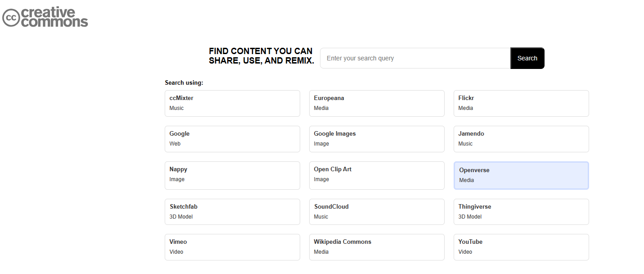The height and width of the screenshot is (274, 644).
Task: Click the Creative Commons logo
Action: coord(45,18)
